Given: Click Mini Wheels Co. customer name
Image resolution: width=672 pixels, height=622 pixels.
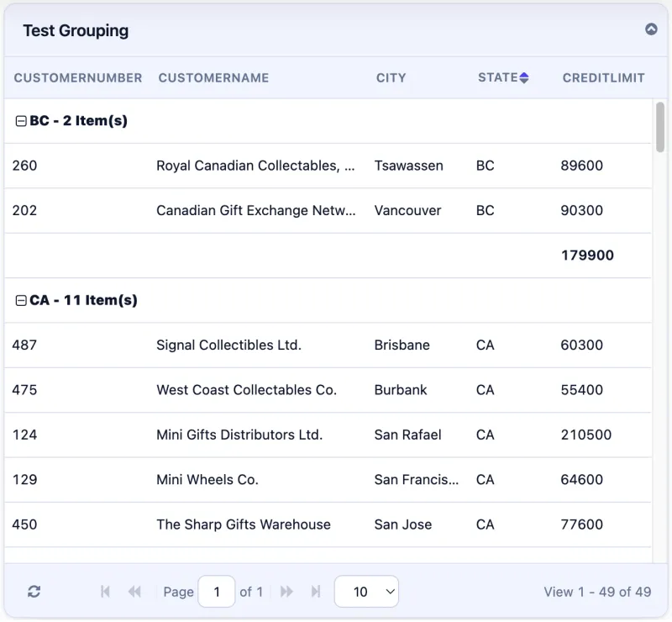Looking at the screenshot, I should (207, 480).
